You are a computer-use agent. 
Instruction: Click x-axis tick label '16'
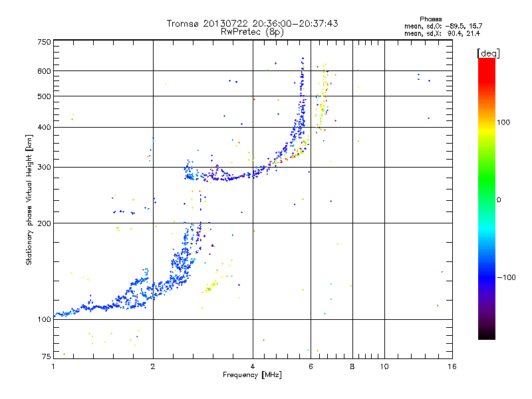click(x=452, y=366)
